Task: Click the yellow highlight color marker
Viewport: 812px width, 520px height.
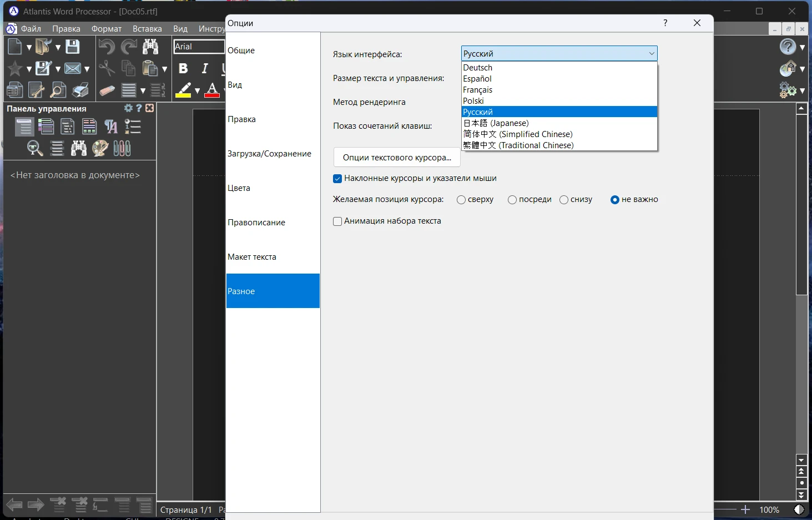Action: coord(183,90)
